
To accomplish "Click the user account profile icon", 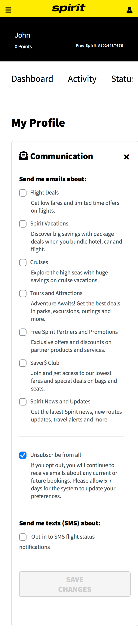I will click(x=129, y=10).
